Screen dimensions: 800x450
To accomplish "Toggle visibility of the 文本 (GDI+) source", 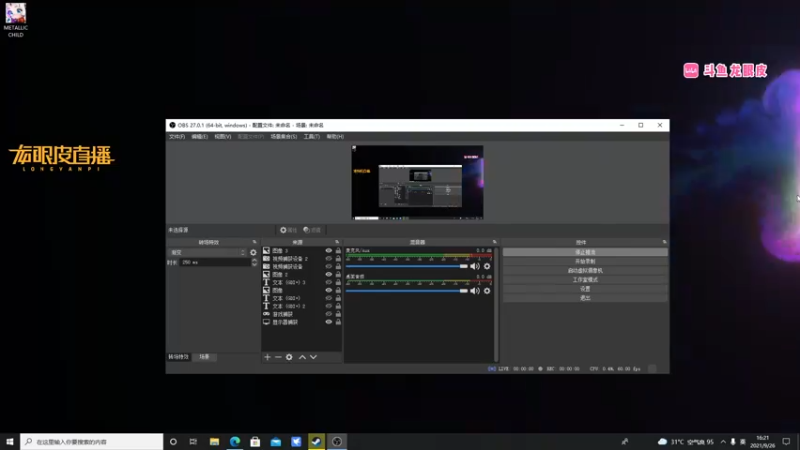I will point(329,298).
